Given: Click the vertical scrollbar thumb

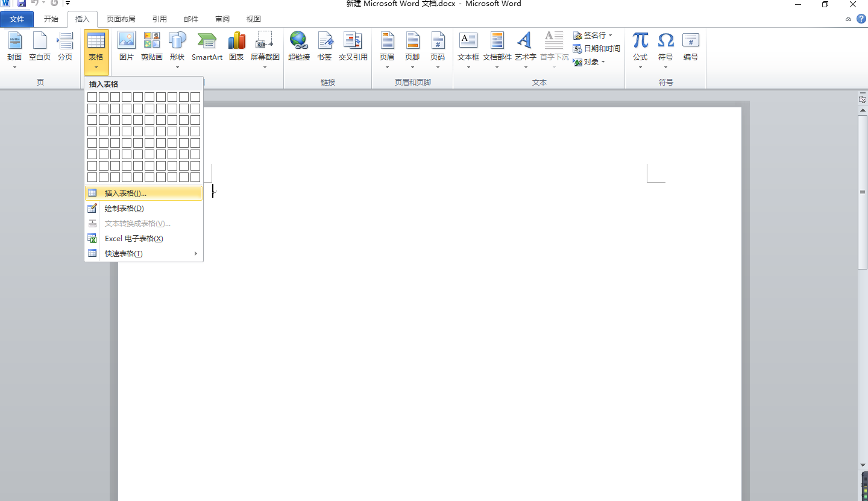Looking at the screenshot, I should 863,192.
